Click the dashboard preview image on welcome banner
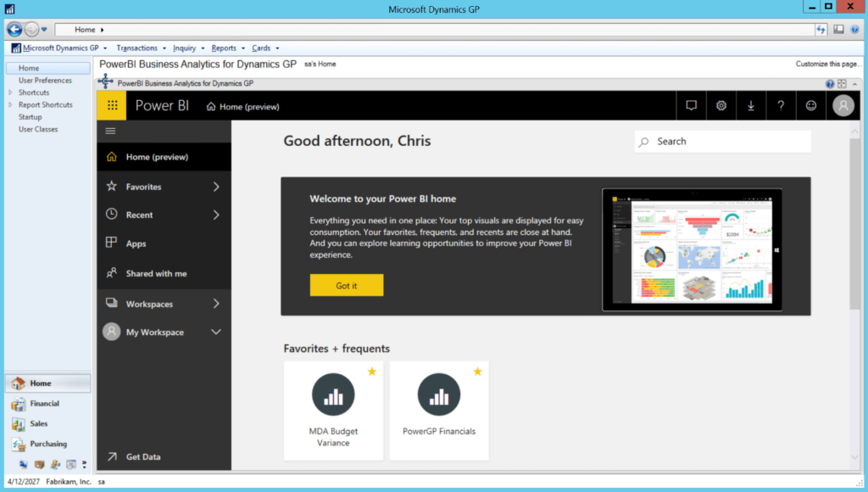868x492 pixels. click(x=692, y=250)
